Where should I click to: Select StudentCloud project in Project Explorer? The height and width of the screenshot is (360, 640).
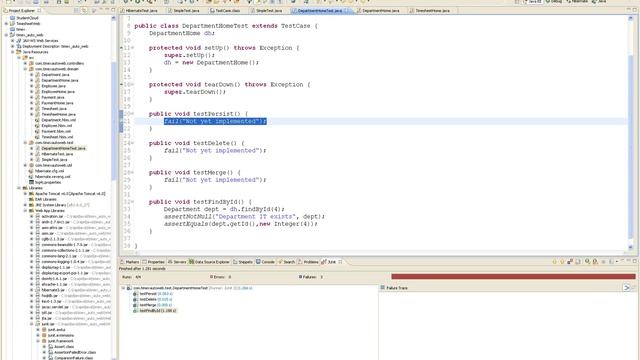click(x=24, y=18)
